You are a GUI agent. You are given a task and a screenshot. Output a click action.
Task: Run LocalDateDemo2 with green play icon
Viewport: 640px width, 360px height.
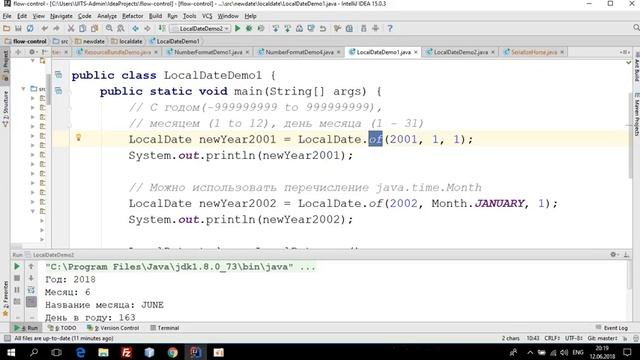coord(237,29)
